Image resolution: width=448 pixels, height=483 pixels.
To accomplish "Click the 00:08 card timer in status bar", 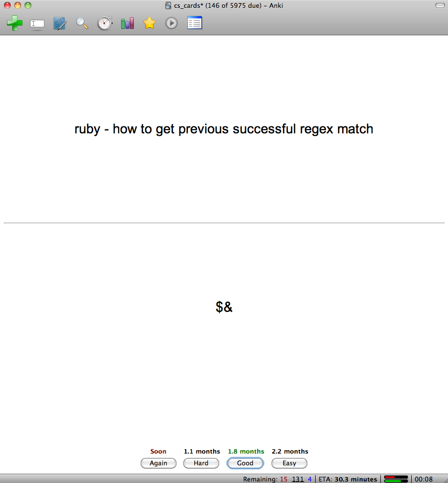I will (424, 479).
